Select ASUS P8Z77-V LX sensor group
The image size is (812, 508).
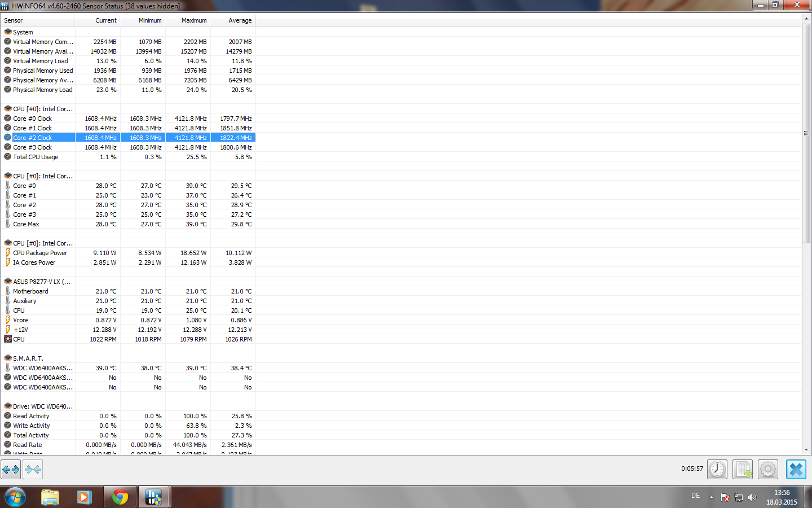37,282
